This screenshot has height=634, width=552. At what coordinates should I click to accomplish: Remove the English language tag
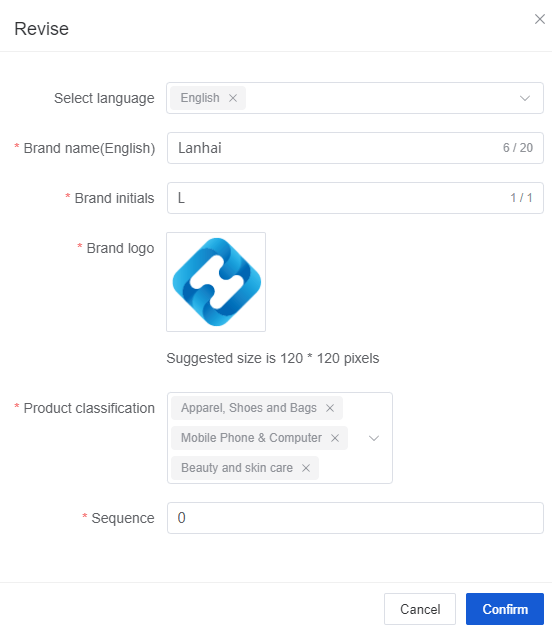233,98
